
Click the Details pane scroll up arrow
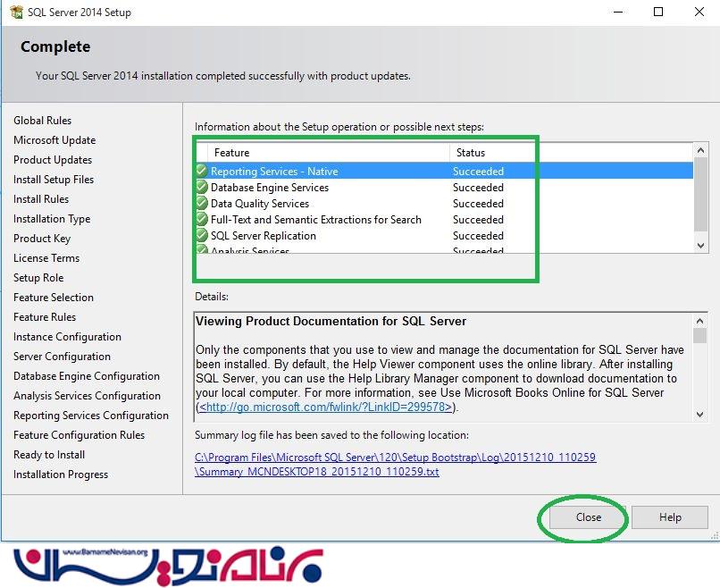pyautogui.click(x=699, y=321)
